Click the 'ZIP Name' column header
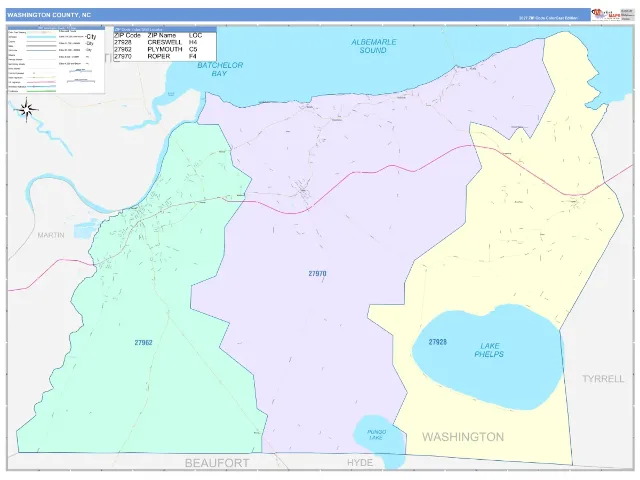The height and width of the screenshot is (480, 640). tap(162, 36)
